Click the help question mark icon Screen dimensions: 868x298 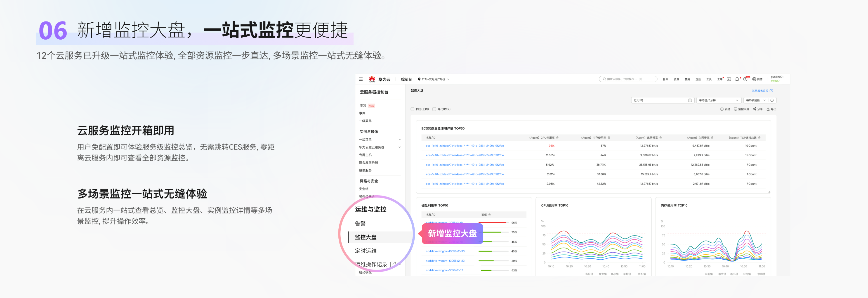coord(745,79)
